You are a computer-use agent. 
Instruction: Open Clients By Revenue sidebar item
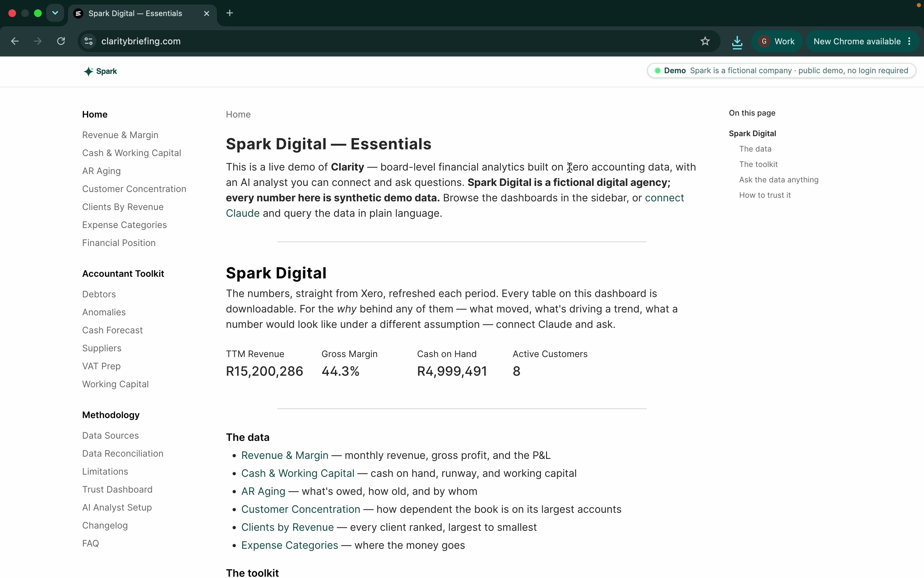123,207
